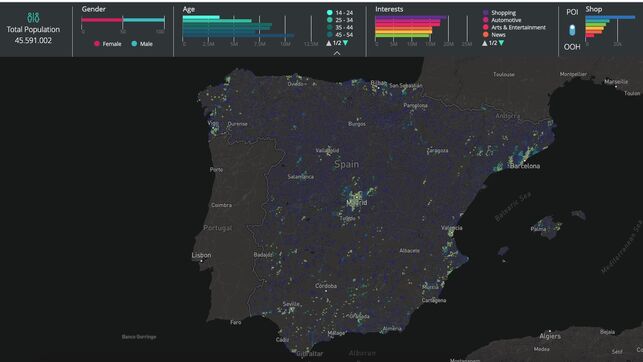Click the Gibraltar map label
This screenshot has height=362, width=643.
click(x=310, y=353)
